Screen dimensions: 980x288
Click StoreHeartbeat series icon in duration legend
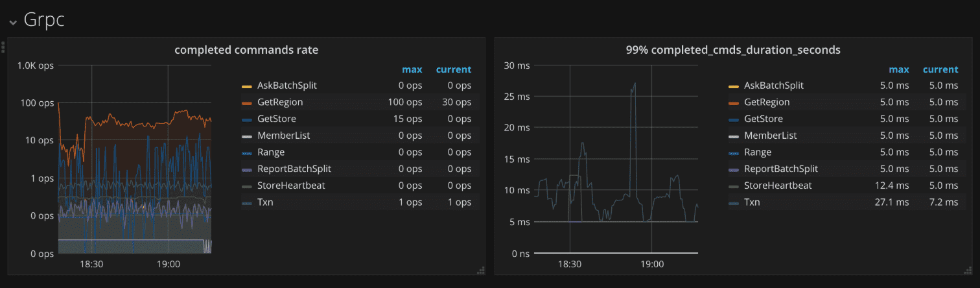[x=734, y=186]
